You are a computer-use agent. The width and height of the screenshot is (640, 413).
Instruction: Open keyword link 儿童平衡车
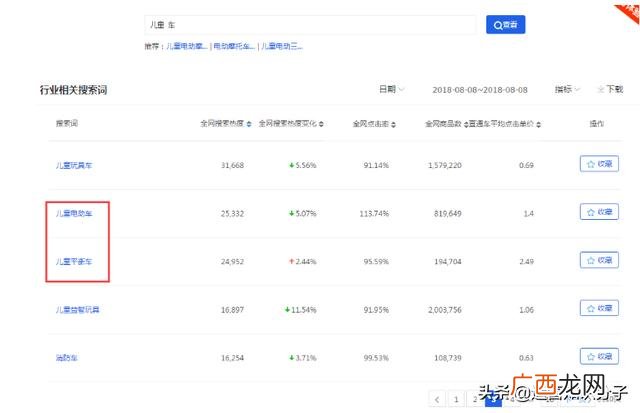(x=74, y=262)
